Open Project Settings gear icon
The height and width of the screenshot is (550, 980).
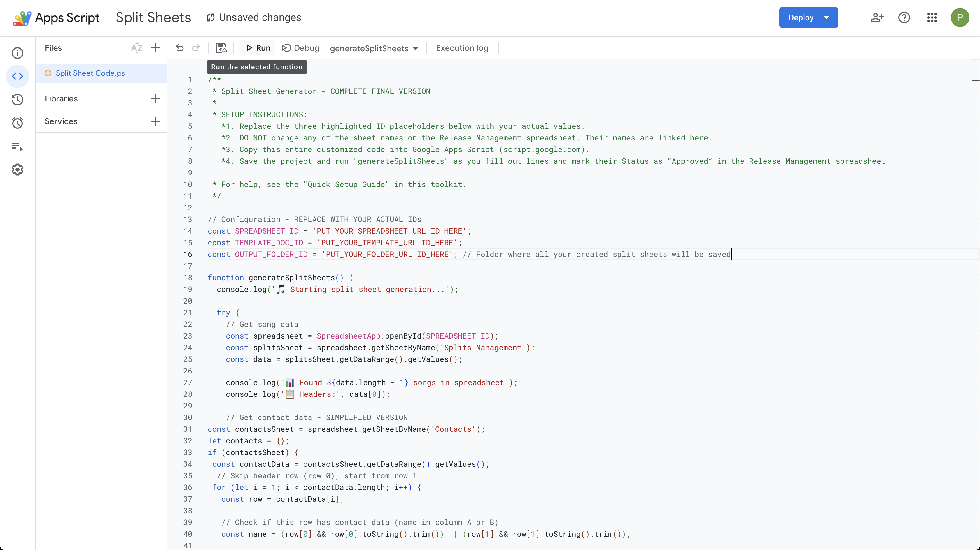coord(17,170)
